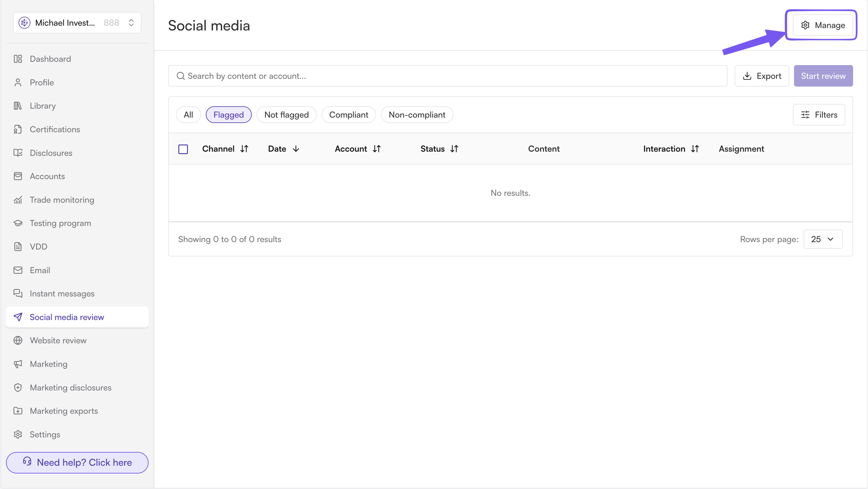Click the Manage button

point(823,25)
